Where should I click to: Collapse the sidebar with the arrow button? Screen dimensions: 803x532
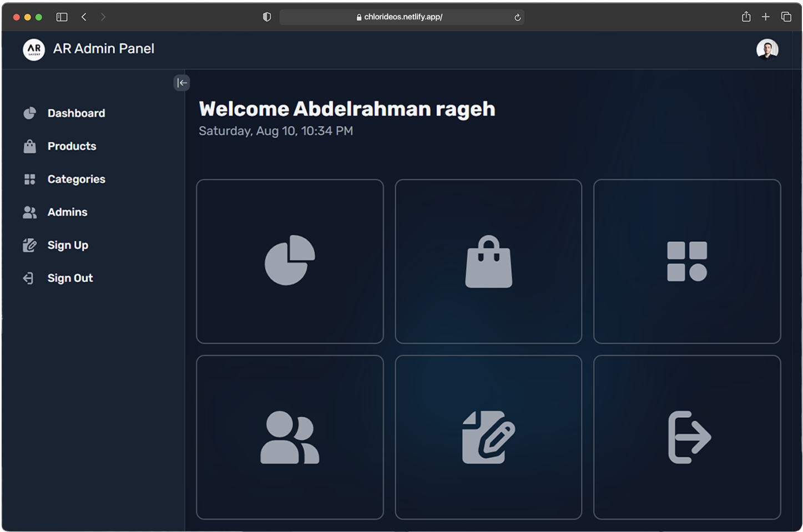[x=182, y=83]
